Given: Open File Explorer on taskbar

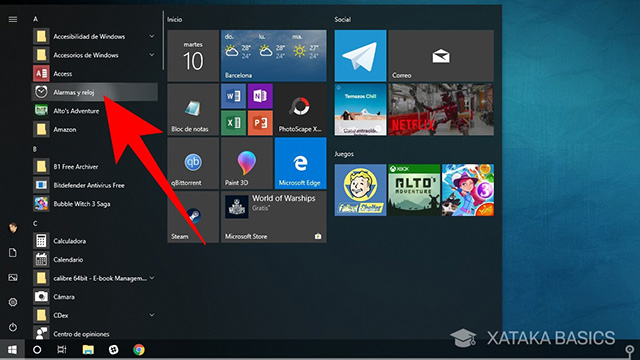Looking at the screenshot, I should click(x=88, y=350).
